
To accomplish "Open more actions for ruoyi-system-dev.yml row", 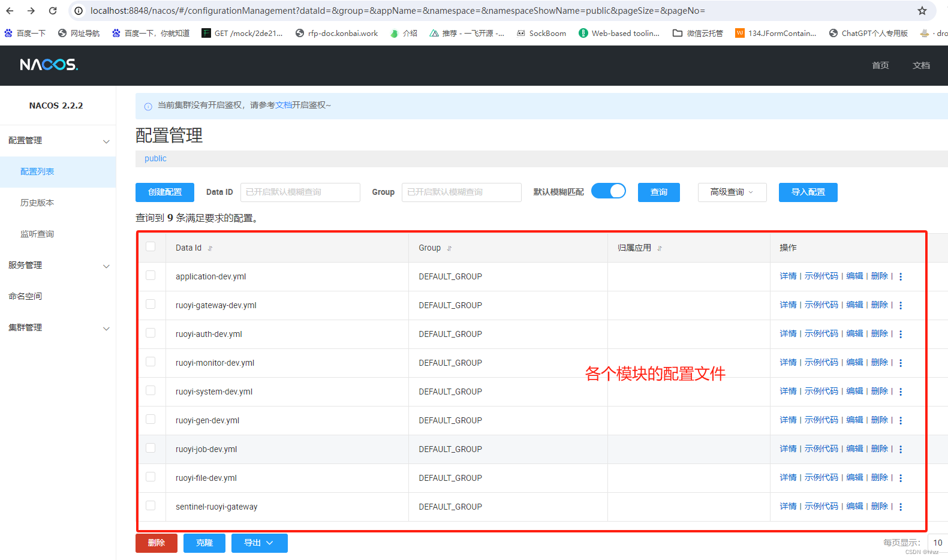I will (901, 392).
